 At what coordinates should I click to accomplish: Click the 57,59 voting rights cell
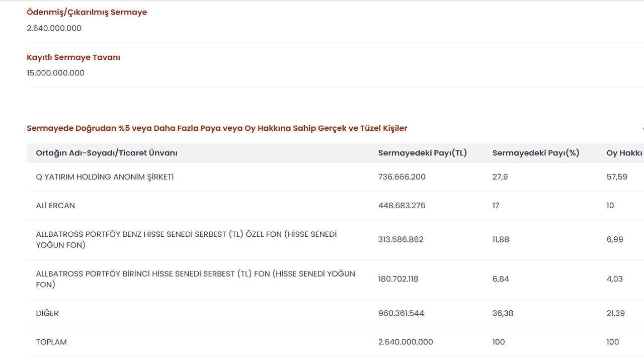click(616, 177)
